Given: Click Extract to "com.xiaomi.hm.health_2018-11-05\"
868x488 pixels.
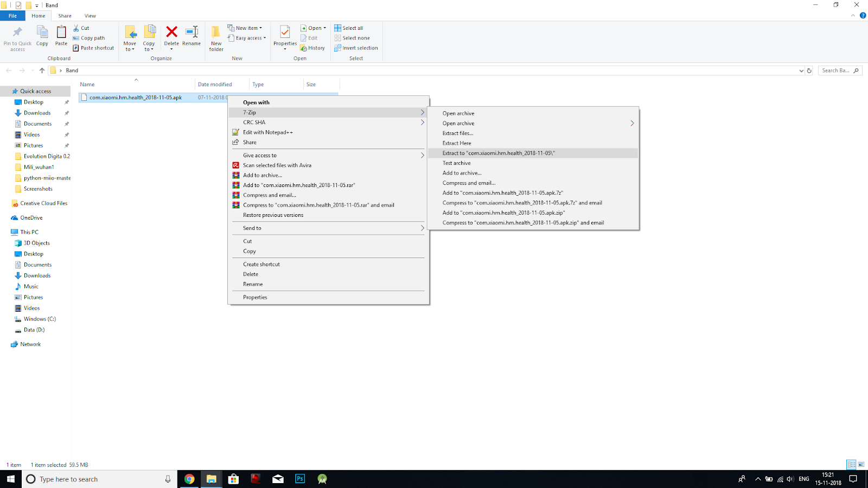Looking at the screenshot, I should 533,153.
